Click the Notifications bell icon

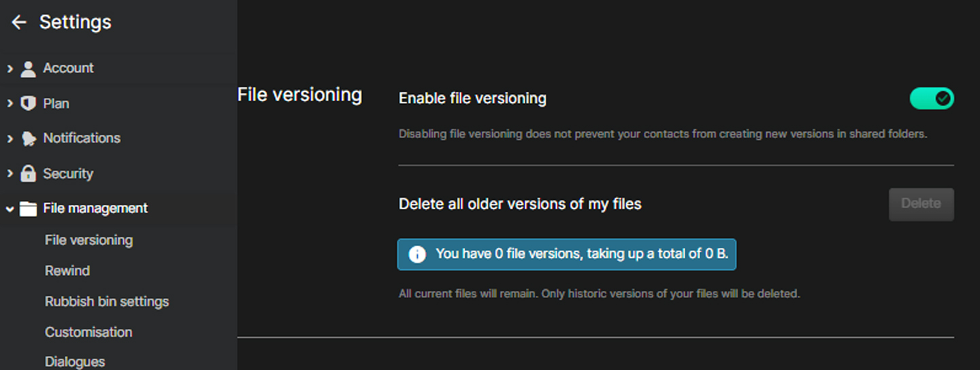(28, 139)
